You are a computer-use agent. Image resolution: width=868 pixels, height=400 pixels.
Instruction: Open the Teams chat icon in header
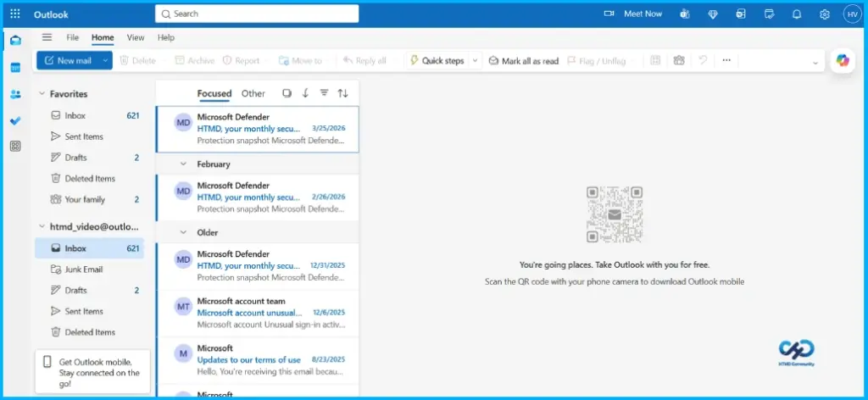685,14
